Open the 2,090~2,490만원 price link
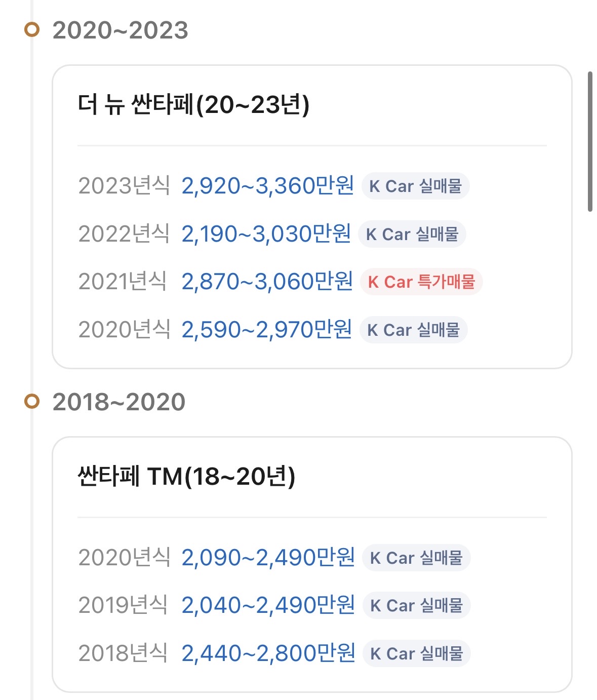Image resolution: width=597 pixels, height=700 pixels. click(268, 558)
